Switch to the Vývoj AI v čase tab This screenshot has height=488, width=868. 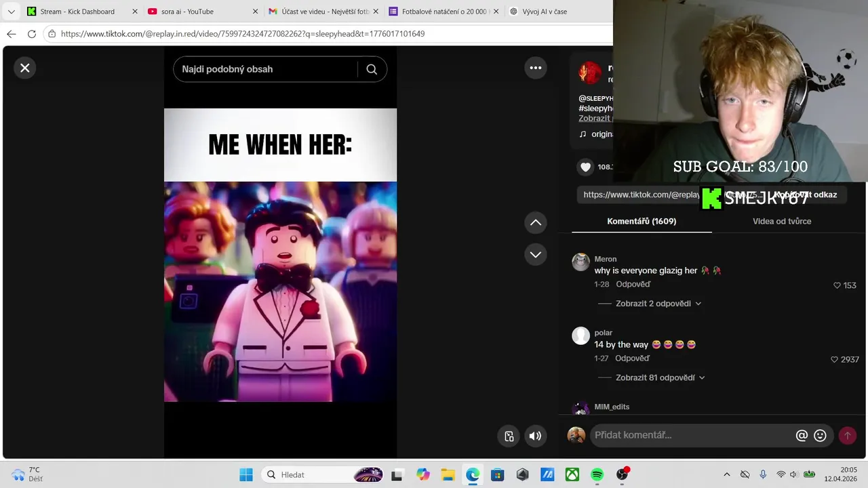click(545, 12)
